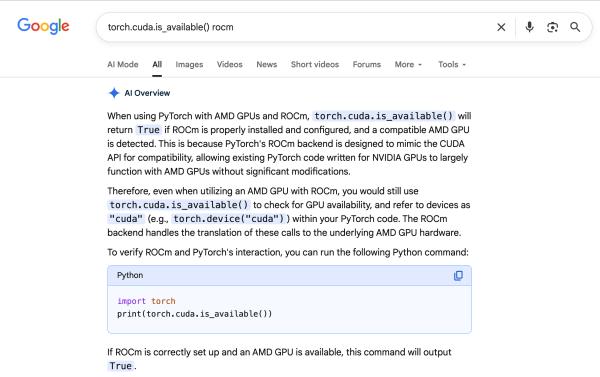Click the highlighted True at the end
600x377 pixels.
121,366
